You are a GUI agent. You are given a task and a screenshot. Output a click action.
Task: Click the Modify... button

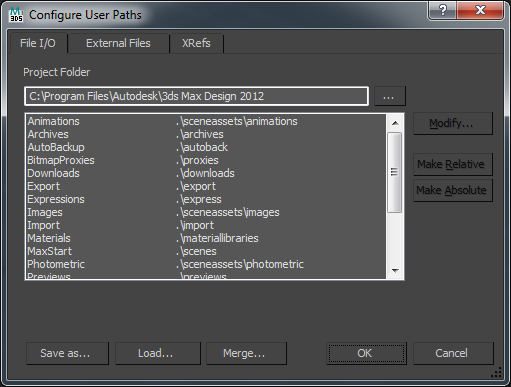(453, 123)
